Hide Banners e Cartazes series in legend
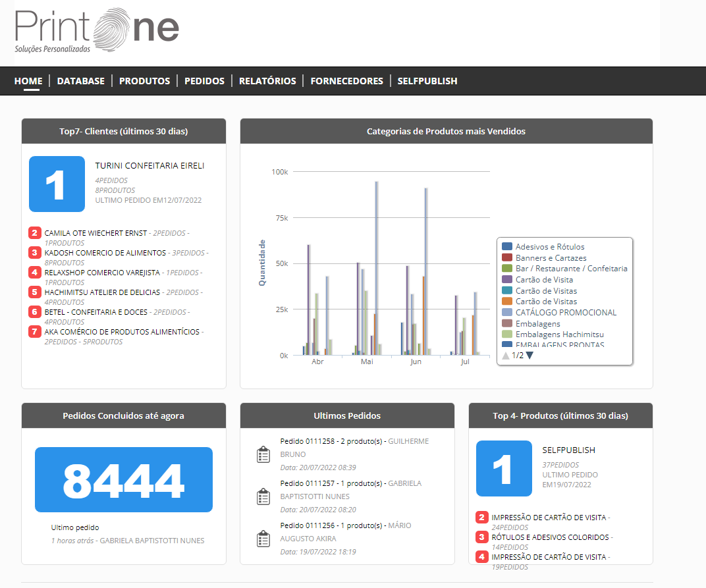 (x=551, y=258)
